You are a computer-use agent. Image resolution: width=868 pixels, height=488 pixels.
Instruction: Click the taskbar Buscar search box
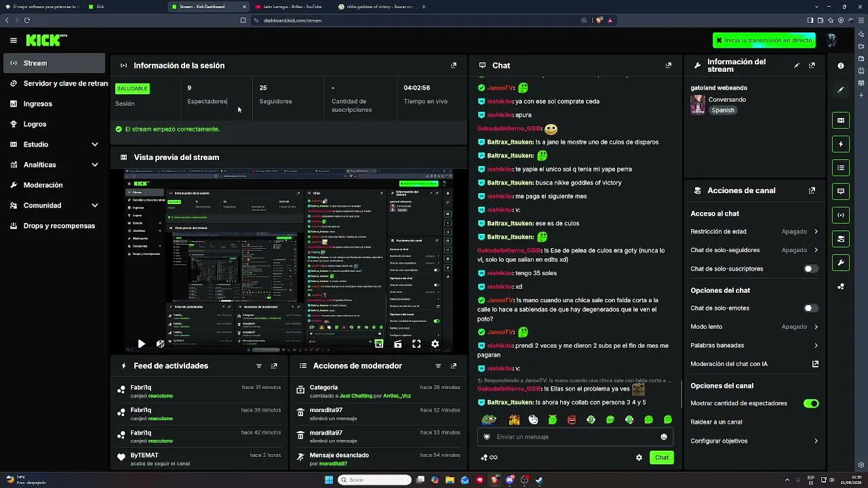pyautogui.click(x=375, y=480)
